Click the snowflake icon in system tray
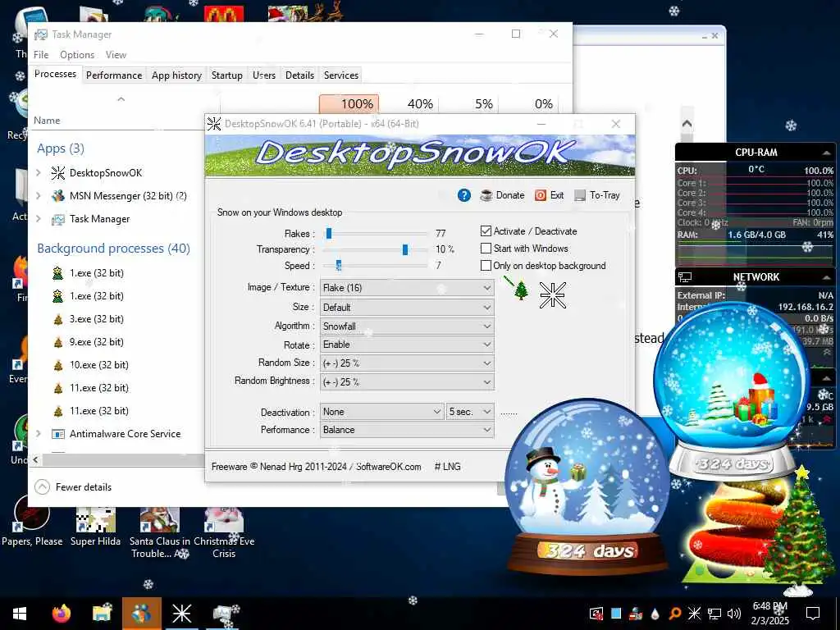Image resolution: width=840 pixels, height=630 pixels. [x=694, y=614]
